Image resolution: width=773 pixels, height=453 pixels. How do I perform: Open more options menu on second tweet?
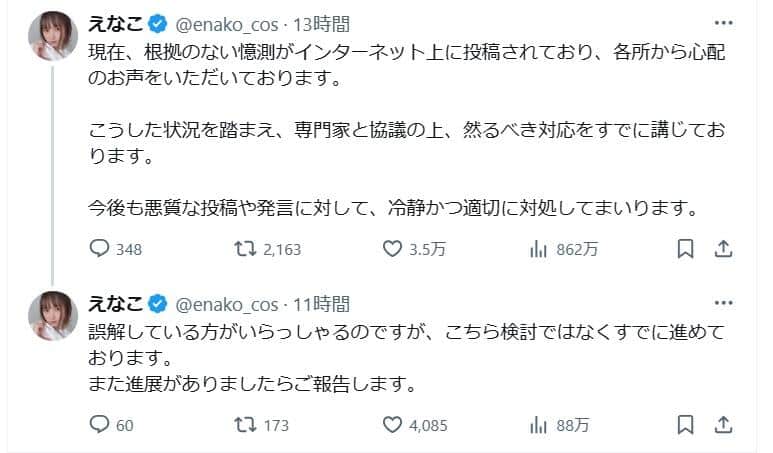point(724,302)
